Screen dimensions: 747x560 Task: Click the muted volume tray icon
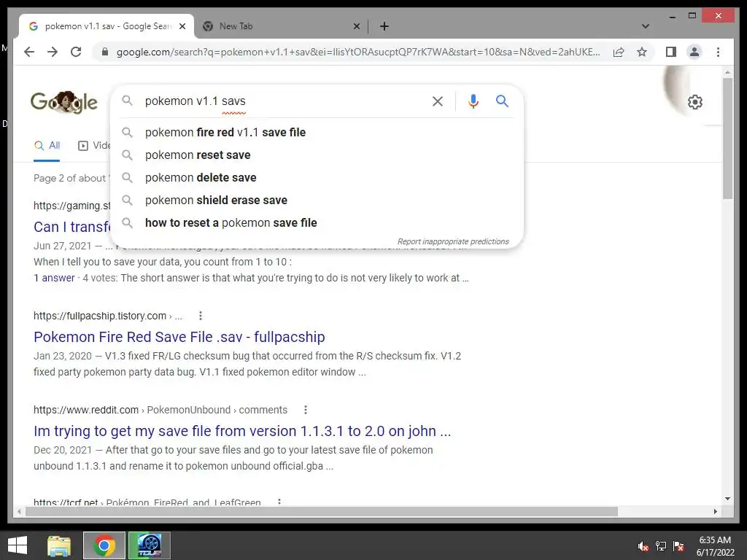643,546
